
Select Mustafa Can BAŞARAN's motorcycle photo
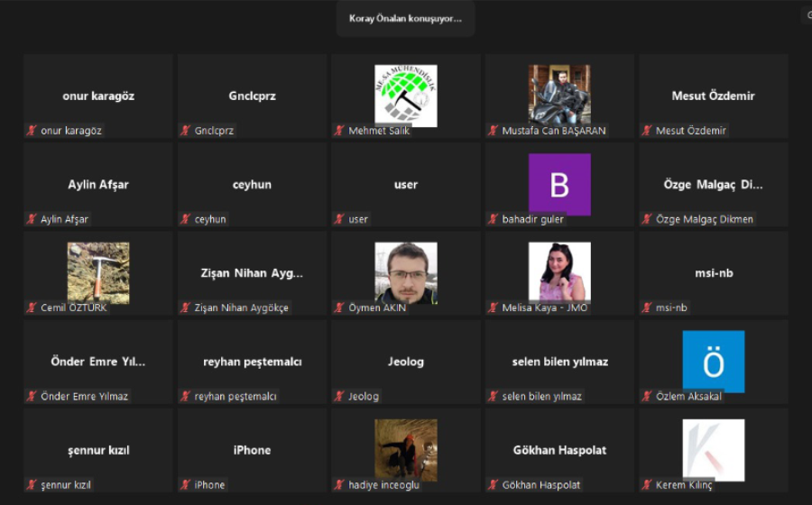(559, 94)
